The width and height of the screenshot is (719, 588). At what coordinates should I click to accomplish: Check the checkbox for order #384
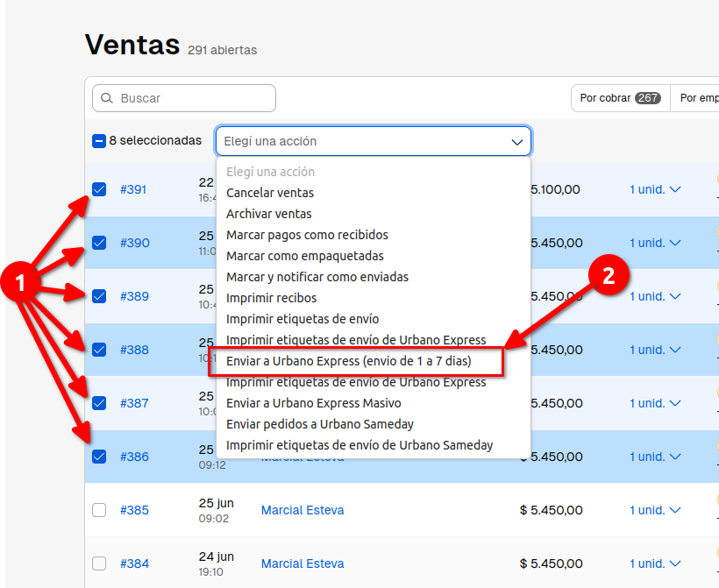tap(99, 563)
